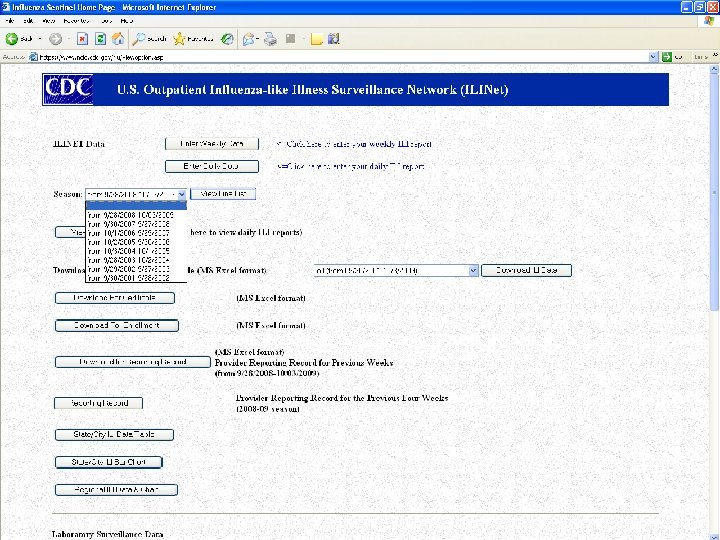Screen dimensions: 720x540
Task: Click the yellow folder toolbar icon
Action: pos(316,39)
